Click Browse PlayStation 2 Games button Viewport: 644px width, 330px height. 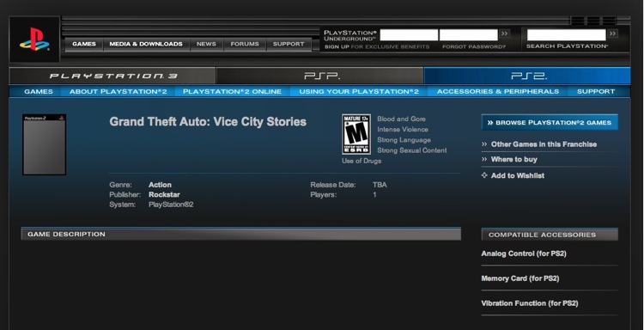click(x=550, y=123)
